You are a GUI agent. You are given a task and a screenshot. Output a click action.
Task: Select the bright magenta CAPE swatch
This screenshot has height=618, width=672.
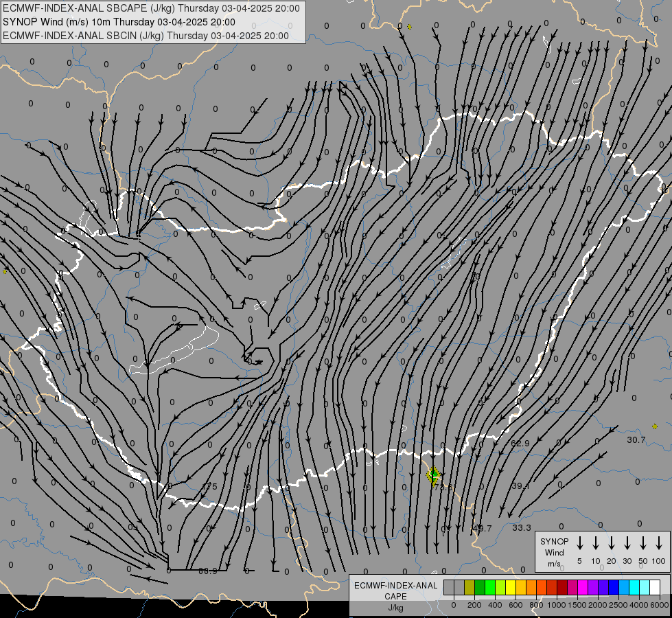pos(583,587)
